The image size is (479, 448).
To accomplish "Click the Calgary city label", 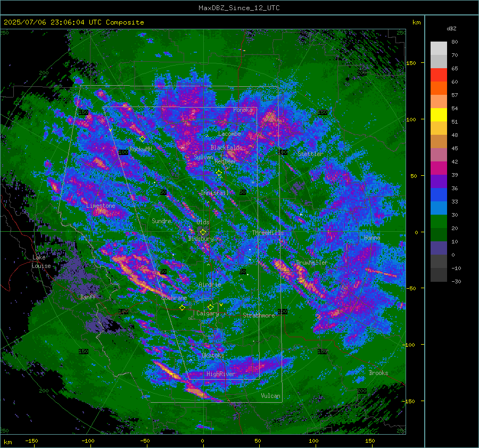I will coord(208,313).
